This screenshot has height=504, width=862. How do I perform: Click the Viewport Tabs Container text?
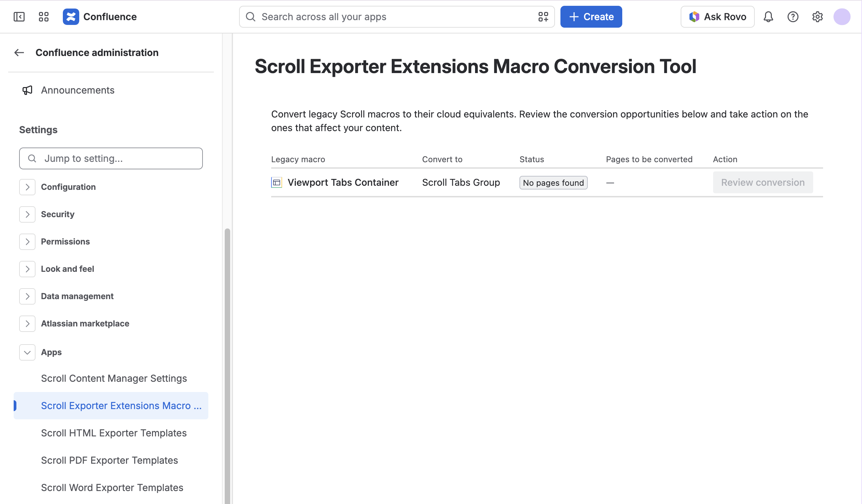[343, 183]
